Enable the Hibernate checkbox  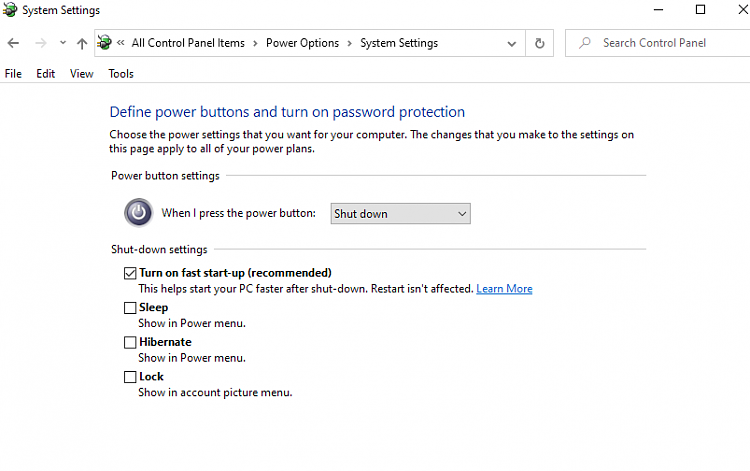tap(130, 342)
